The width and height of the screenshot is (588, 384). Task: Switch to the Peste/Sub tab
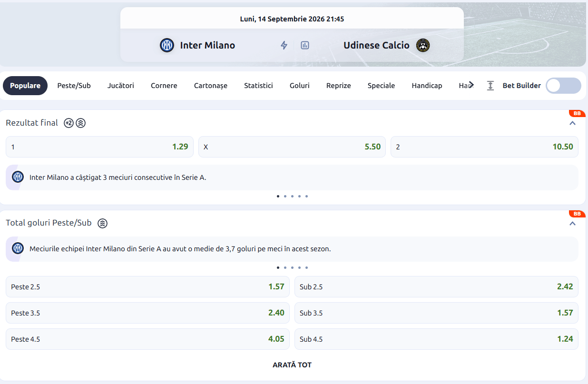[x=74, y=86]
